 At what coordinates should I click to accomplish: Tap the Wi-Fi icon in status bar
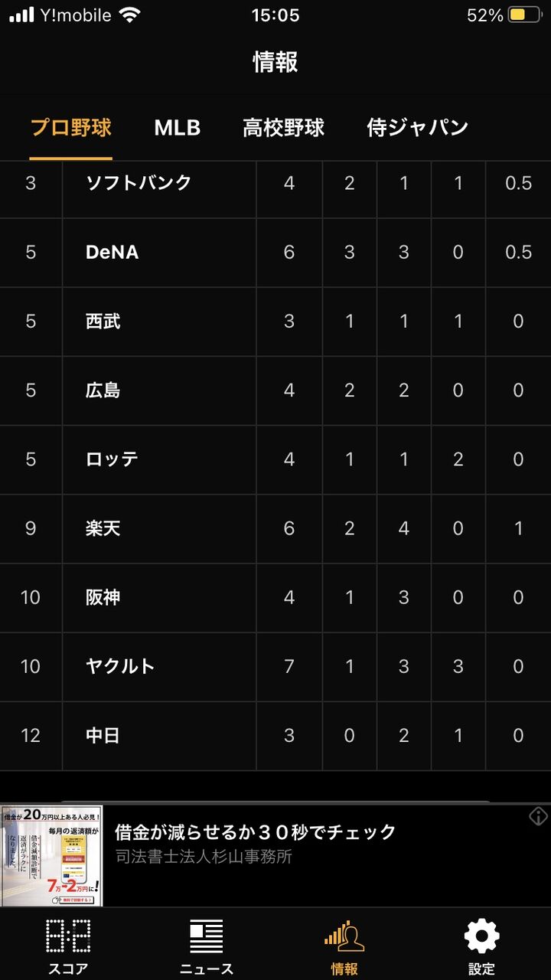click(131, 15)
